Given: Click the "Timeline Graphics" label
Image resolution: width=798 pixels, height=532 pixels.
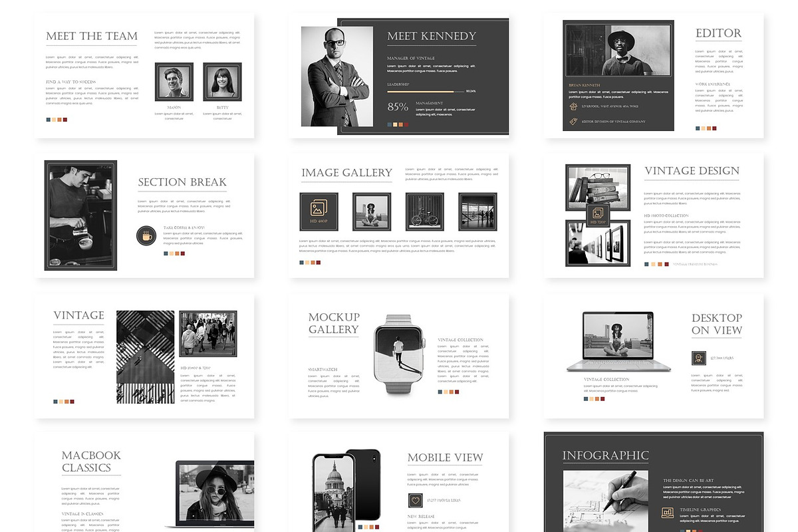Looking at the screenshot, I should 700,510.
